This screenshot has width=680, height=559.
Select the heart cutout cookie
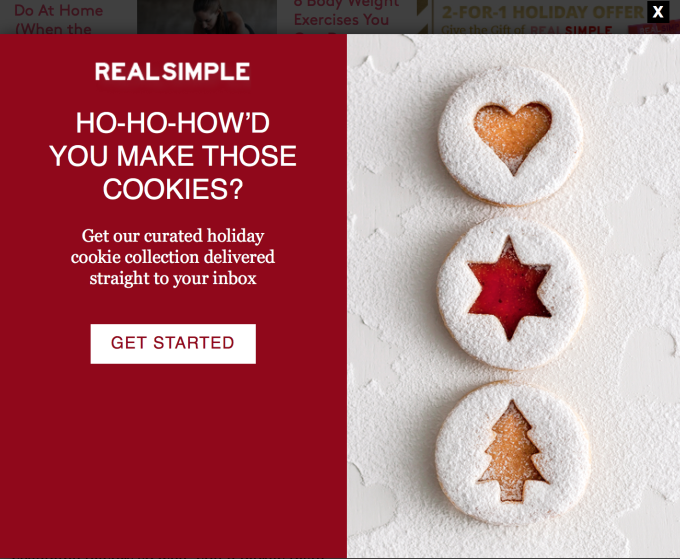pyautogui.click(x=510, y=136)
